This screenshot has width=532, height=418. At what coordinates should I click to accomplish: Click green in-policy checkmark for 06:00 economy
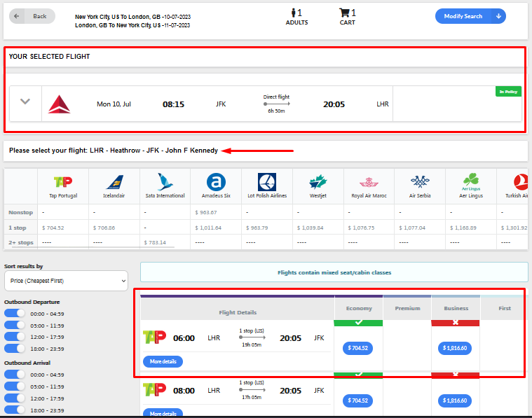pyautogui.click(x=358, y=323)
